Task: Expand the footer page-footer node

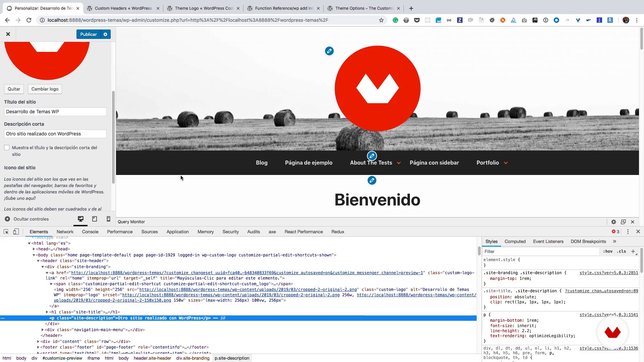Action: [38, 347]
